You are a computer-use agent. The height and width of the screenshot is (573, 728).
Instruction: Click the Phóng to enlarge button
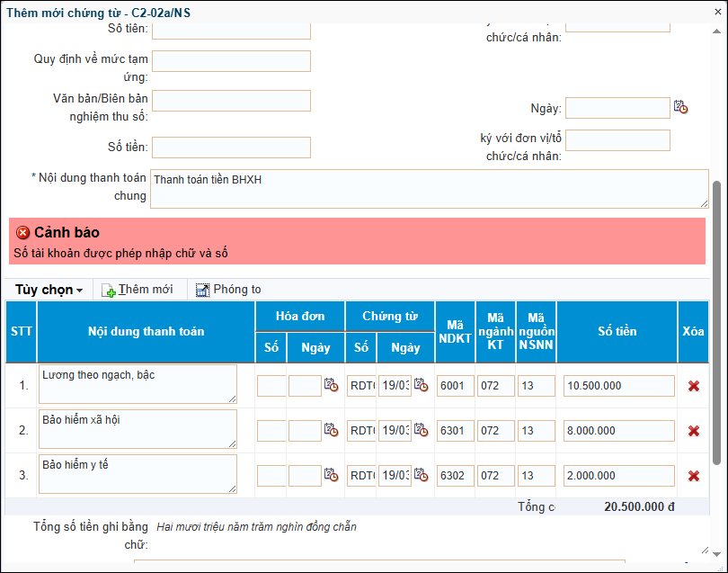pos(228,290)
